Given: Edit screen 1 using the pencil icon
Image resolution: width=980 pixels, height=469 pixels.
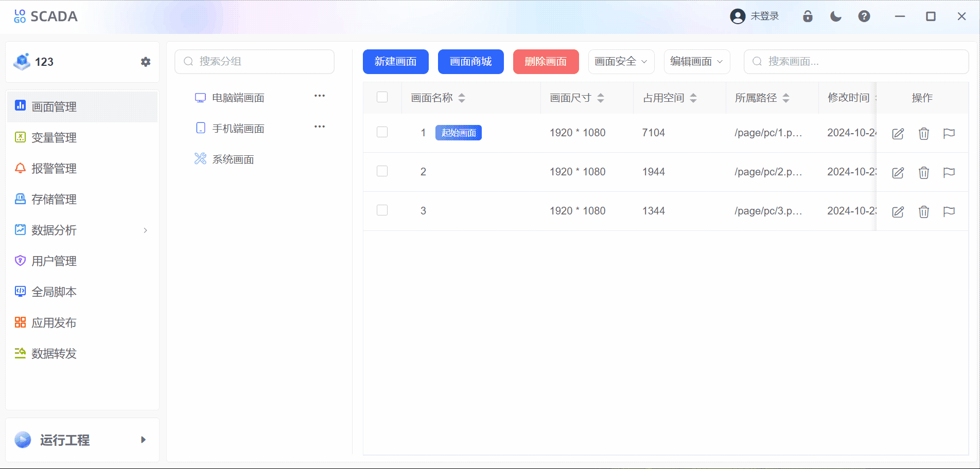Looking at the screenshot, I should click(898, 134).
